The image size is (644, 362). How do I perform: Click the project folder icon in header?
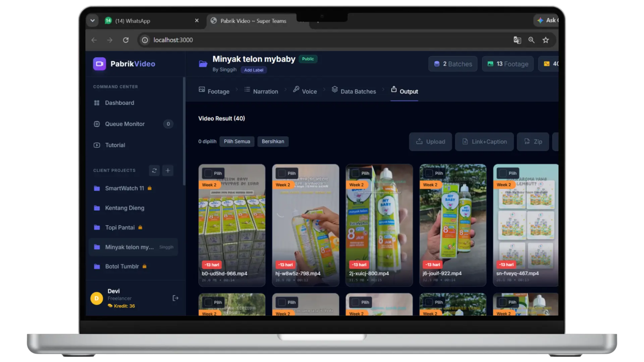click(203, 64)
